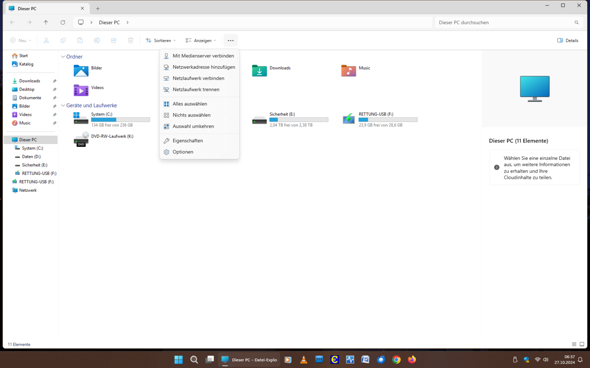Click the Share icon in the toolbar
This screenshot has height=368, width=590.
point(114,40)
